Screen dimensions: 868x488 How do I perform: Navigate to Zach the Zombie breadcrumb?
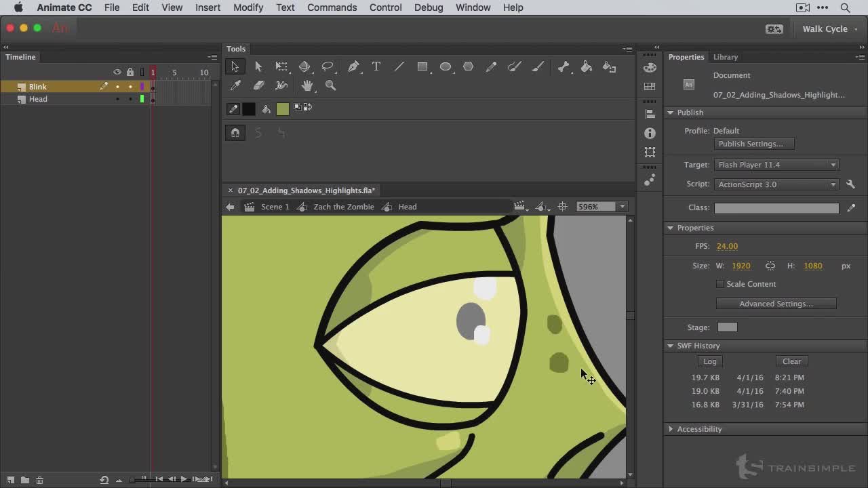tap(344, 207)
